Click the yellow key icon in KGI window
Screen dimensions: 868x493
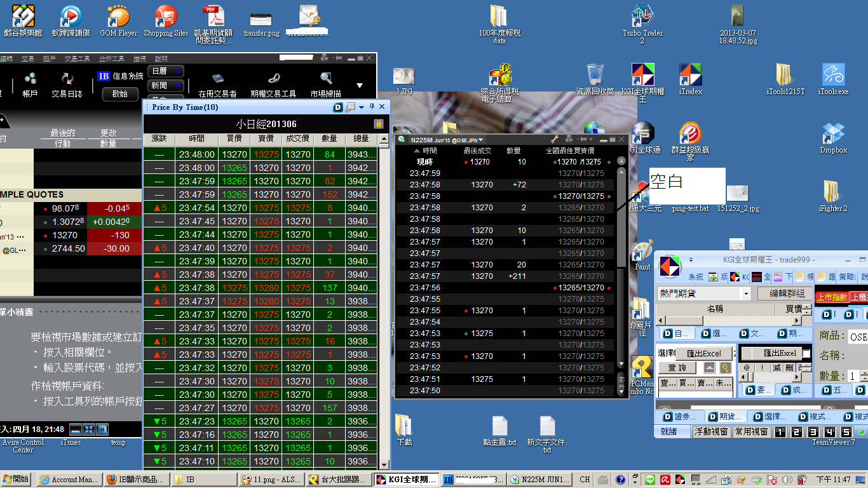[725, 368]
